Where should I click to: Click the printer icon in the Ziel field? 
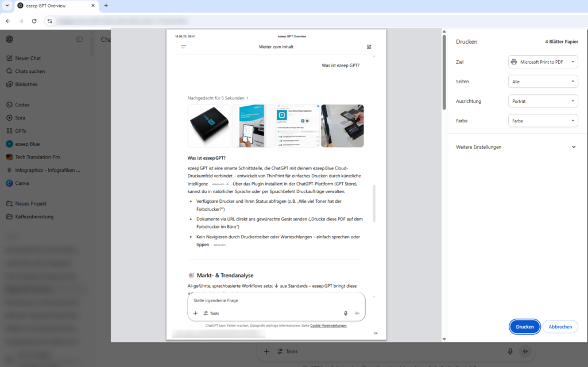[x=514, y=62]
